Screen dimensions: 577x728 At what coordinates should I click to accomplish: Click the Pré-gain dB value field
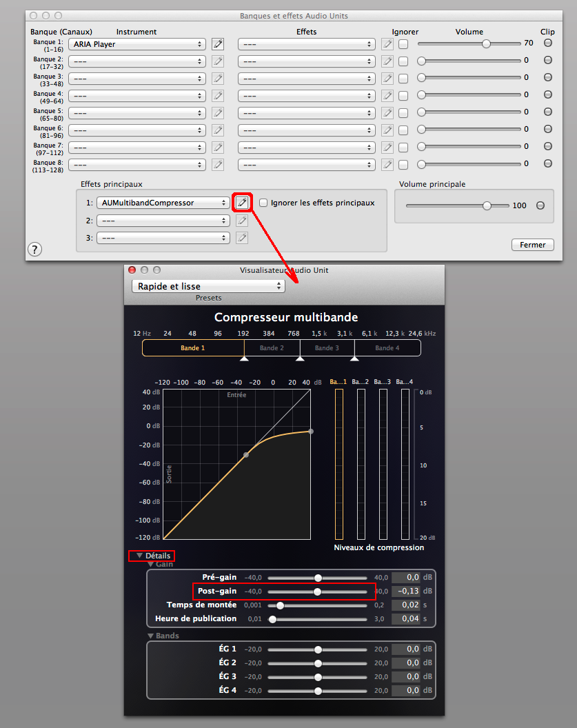[405, 578]
